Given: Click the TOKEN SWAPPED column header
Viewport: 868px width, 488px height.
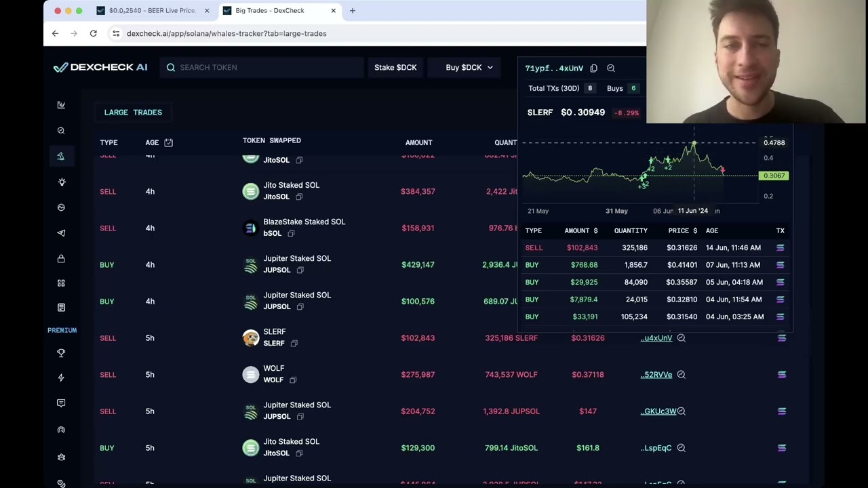Looking at the screenshot, I should (271, 140).
